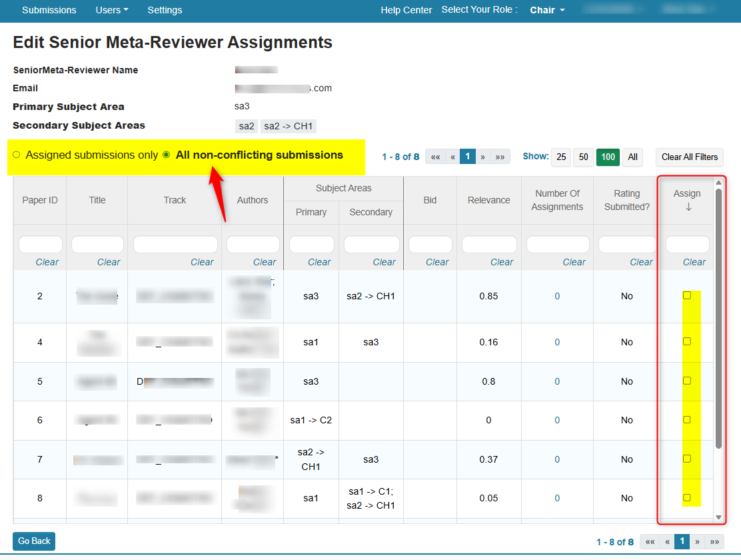The image size is (741, 560).
Task: Select the Show 25 per page option
Action: (560, 157)
